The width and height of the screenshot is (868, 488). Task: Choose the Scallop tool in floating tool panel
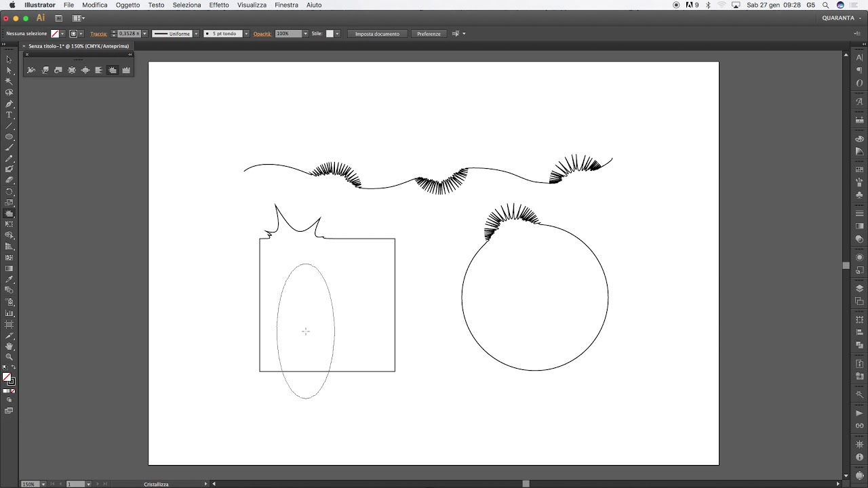point(99,70)
